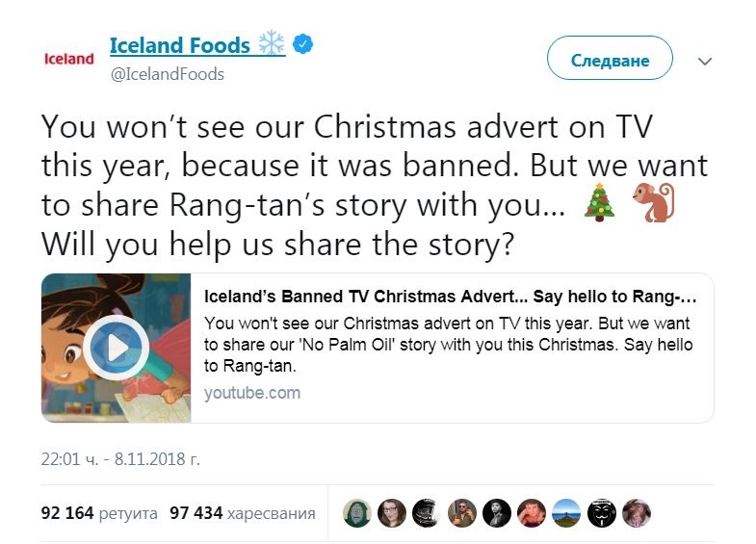Open tweet options chevron menu
Image resolution: width=756 pixels, height=544 pixels.
tap(705, 62)
